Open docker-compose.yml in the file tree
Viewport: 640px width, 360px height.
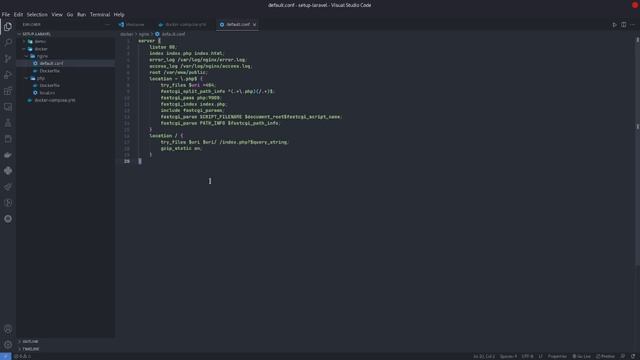pyautogui.click(x=55, y=100)
